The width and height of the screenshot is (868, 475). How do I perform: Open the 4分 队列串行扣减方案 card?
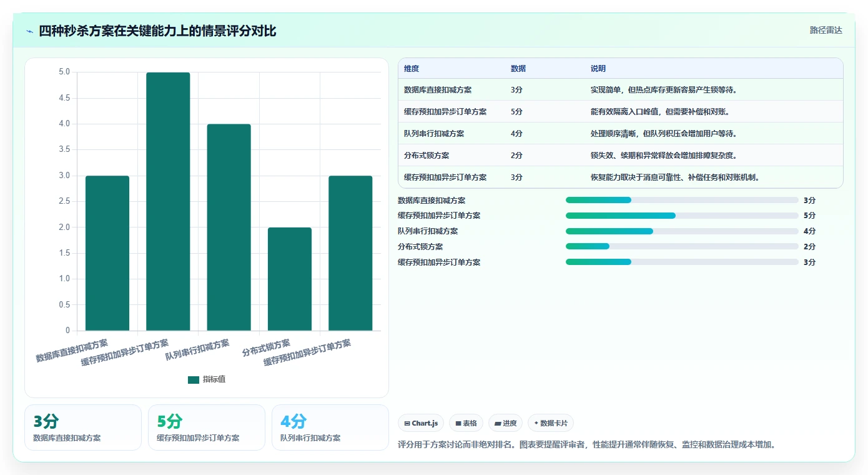[330, 427]
